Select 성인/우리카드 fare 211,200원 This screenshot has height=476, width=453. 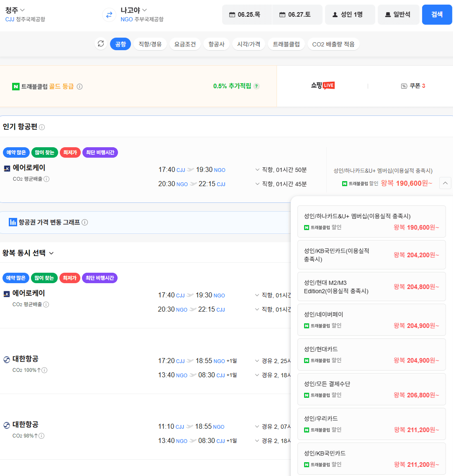371,424
